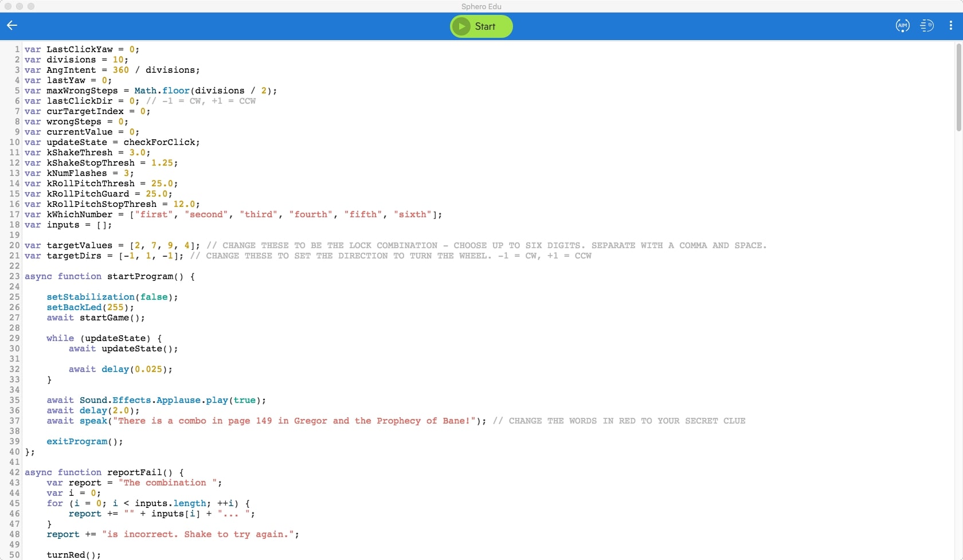Click the yellow minimize window button
This screenshot has width=963, height=560.
tap(19, 6)
